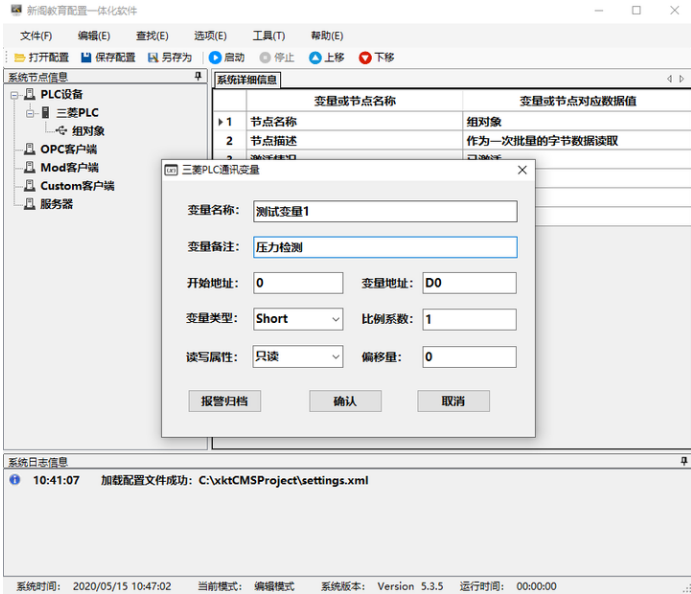The width and height of the screenshot is (691, 594).
Task: Click the row 1 arrow indicator
Action: tap(220, 122)
